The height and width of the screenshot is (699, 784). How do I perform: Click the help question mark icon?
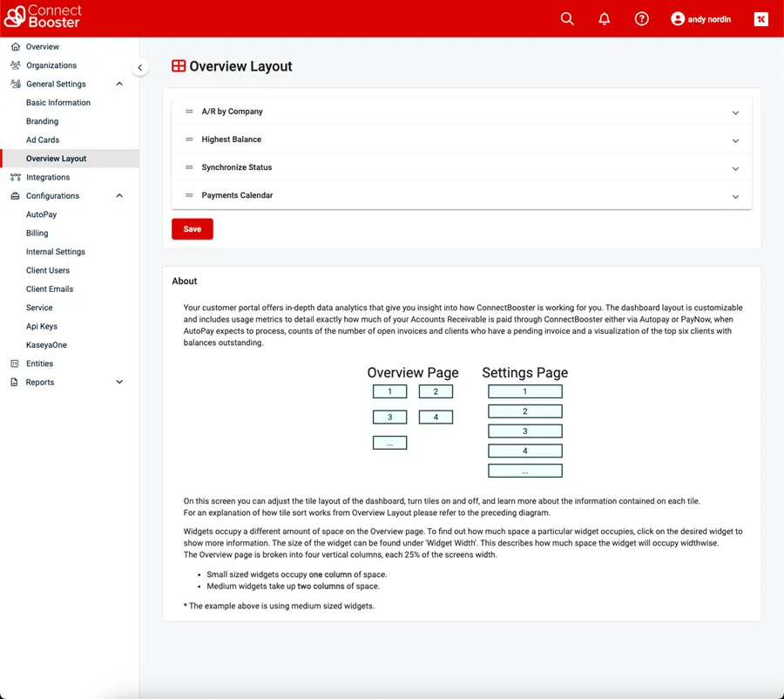642,18
